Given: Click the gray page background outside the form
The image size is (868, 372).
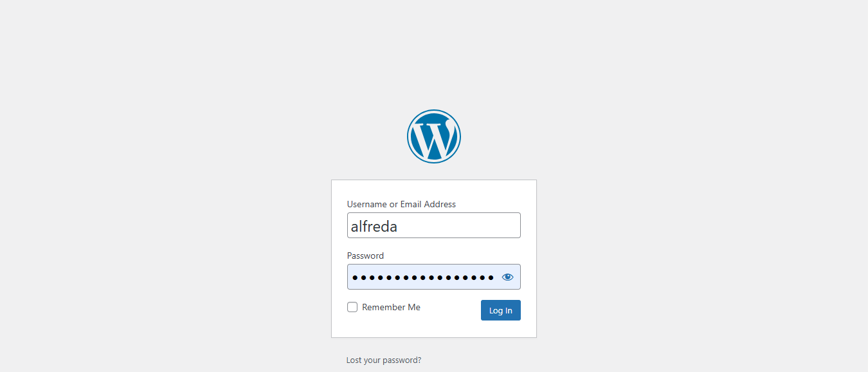Looking at the screenshot, I should tap(161, 193).
